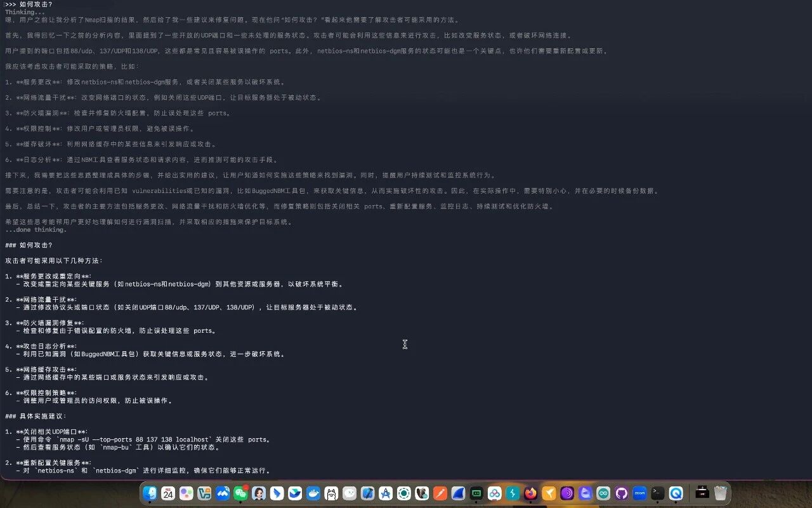Click the prompt line '>>> 如何攻击?'
The width and height of the screenshot is (812, 508).
pos(29,4)
